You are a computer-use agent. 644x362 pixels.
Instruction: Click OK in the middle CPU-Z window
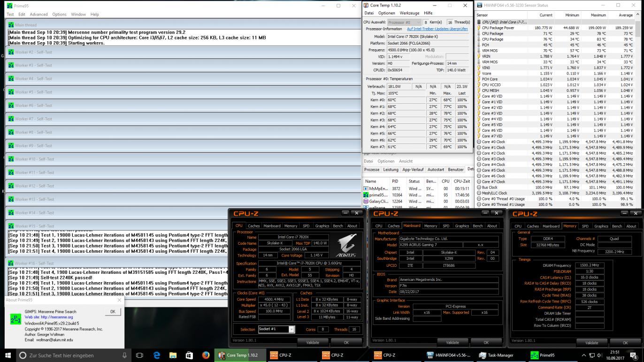[486, 343]
